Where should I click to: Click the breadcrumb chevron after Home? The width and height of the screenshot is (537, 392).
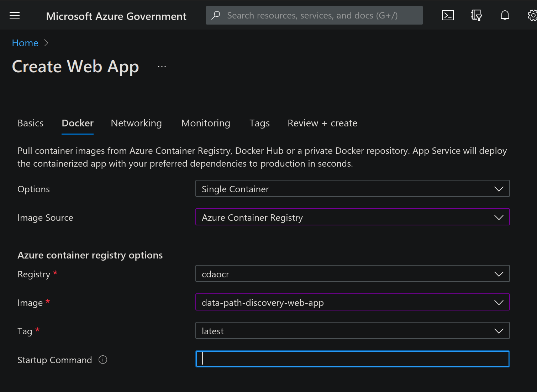pos(46,43)
